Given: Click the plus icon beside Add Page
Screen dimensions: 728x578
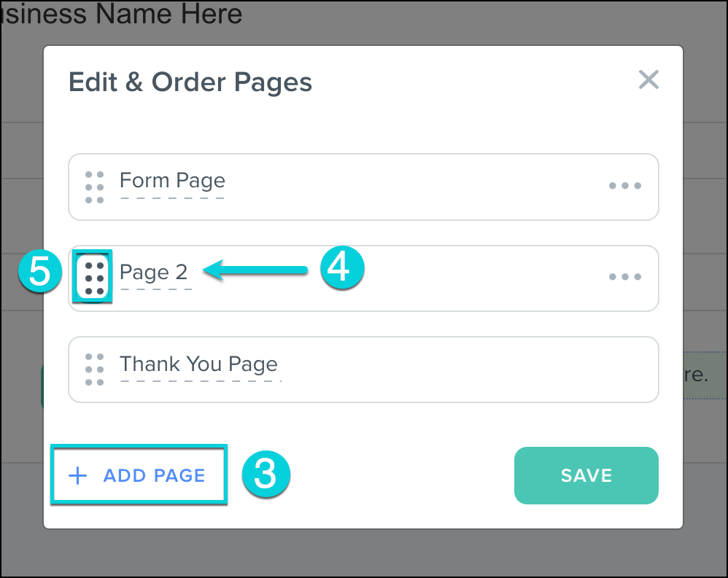Looking at the screenshot, I should point(77,476).
